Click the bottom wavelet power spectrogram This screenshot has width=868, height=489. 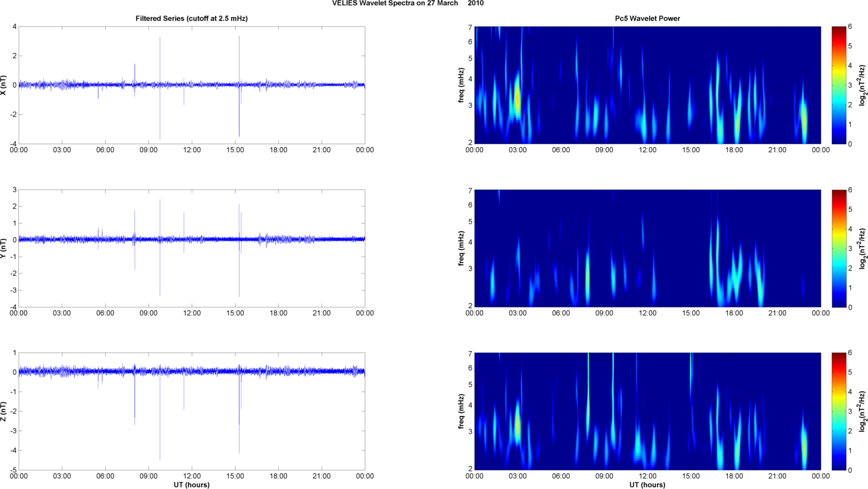[647, 411]
